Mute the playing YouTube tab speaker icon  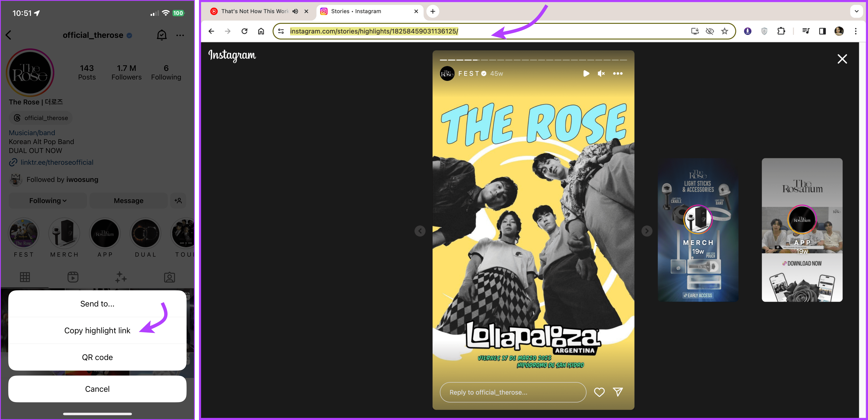pyautogui.click(x=295, y=11)
